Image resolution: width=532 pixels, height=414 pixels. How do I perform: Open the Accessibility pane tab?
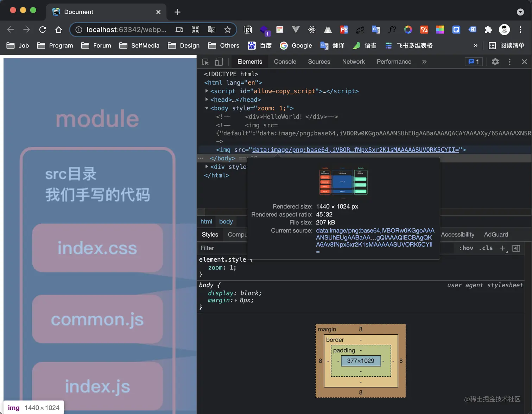(x=457, y=235)
